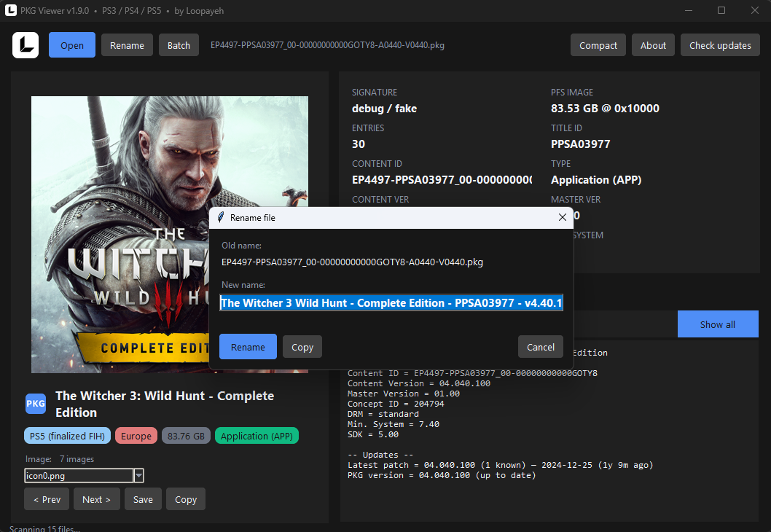This screenshot has width=771, height=532.
Task: Click the icon0.png combo box field
Action: [79, 475]
